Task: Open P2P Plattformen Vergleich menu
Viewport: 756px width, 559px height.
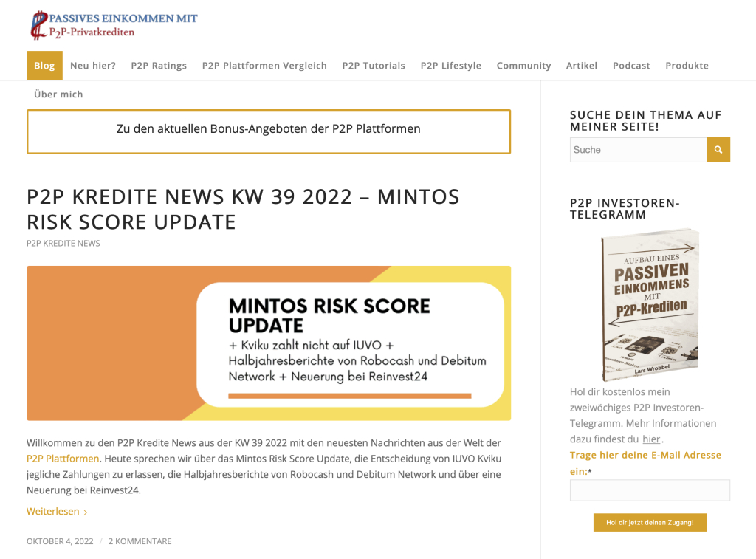Action: [264, 66]
